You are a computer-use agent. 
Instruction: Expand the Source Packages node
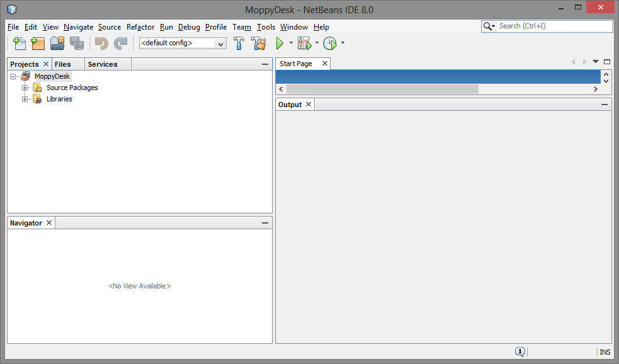(x=25, y=88)
